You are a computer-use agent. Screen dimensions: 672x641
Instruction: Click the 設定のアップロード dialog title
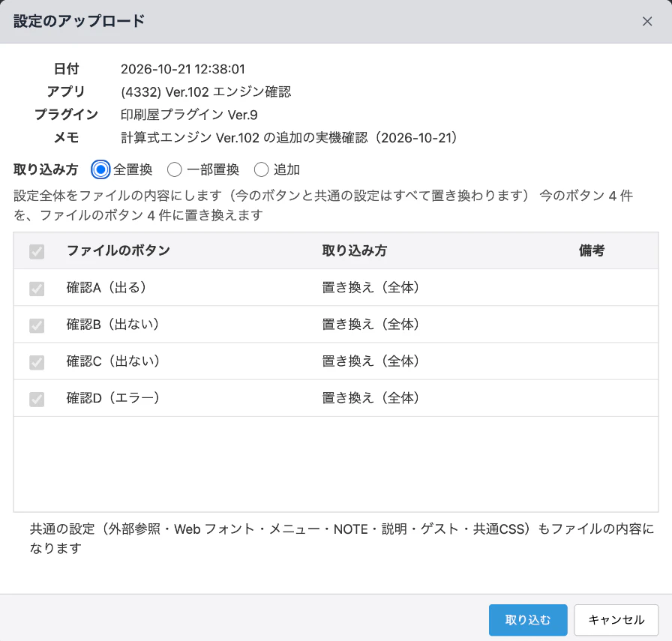point(79,21)
